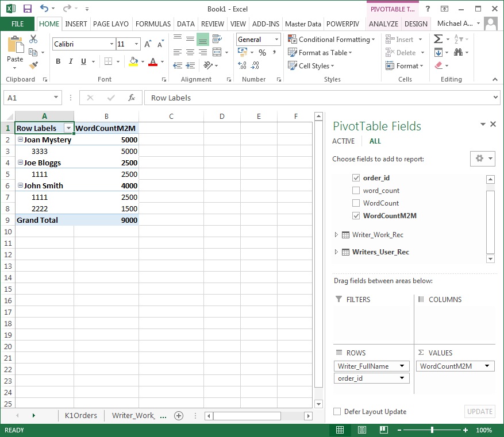Open the INSERT ribbon tab
The width and height of the screenshot is (504, 437).
[x=76, y=24]
